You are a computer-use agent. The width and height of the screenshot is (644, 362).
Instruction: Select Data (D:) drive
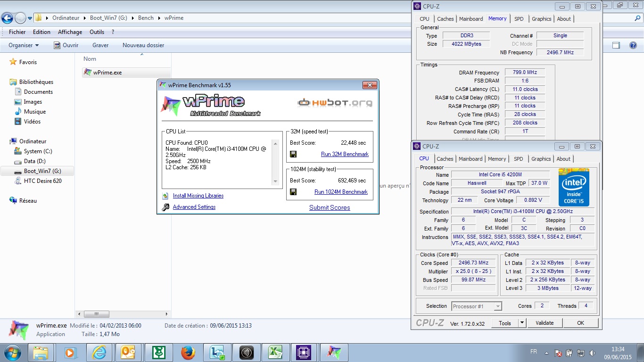[x=34, y=161]
